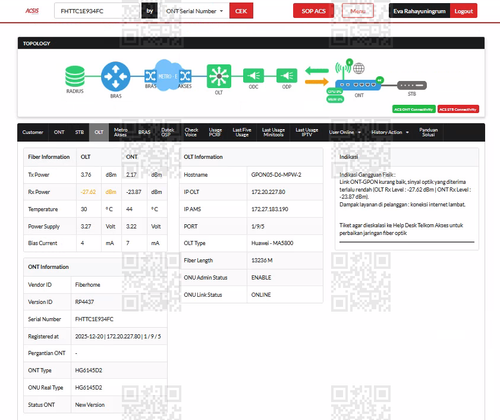Image resolution: width=500 pixels, height=420 pixels.
Task: Click the small BRAS switch icon left of cloud
Action: (x=150, y=76)
